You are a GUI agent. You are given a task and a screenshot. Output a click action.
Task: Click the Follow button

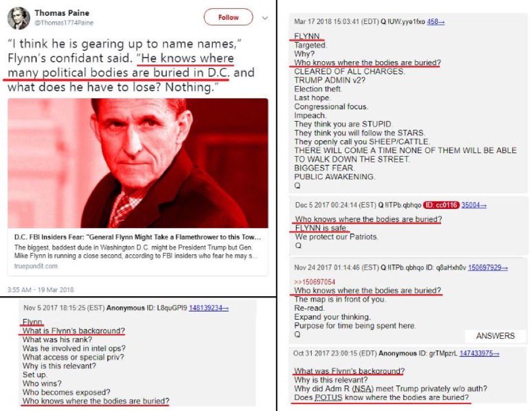pyautogui.click(x=228, y=17)
